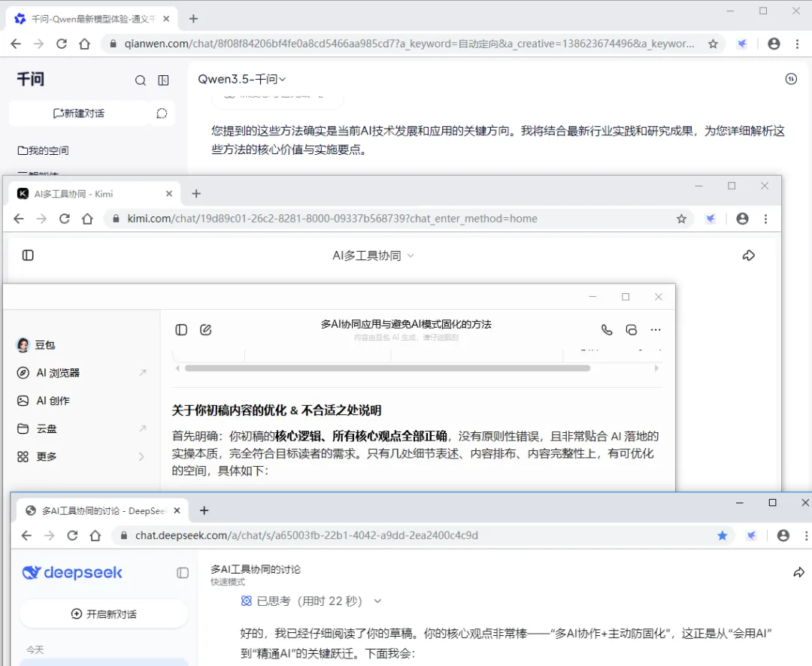Open chat bubble icon beside 新建对话
Viewport: 812px width, 666px height.
[x=162, y=114]
